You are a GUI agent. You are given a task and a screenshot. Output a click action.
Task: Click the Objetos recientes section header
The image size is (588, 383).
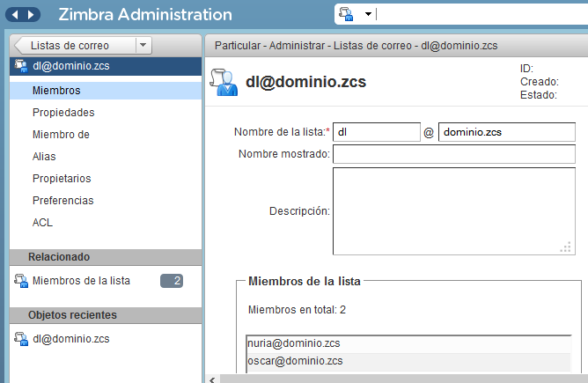tap(106, 315)
